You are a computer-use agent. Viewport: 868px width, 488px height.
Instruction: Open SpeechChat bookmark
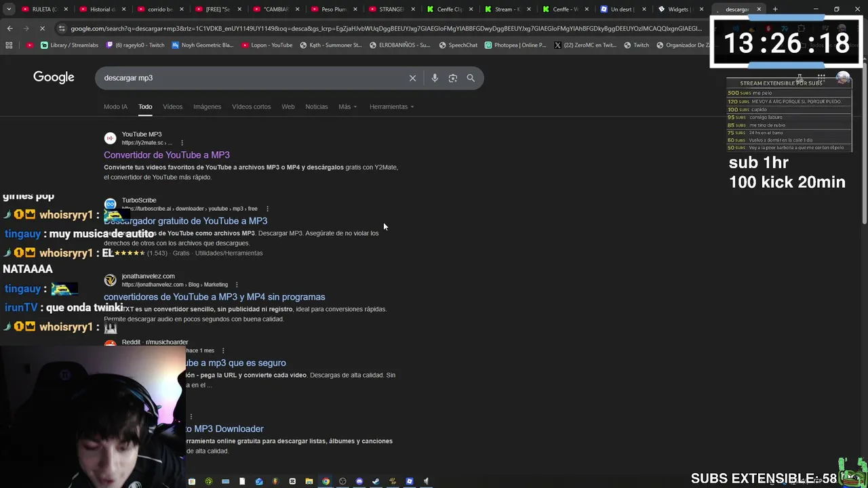click(x=458, y=45)
